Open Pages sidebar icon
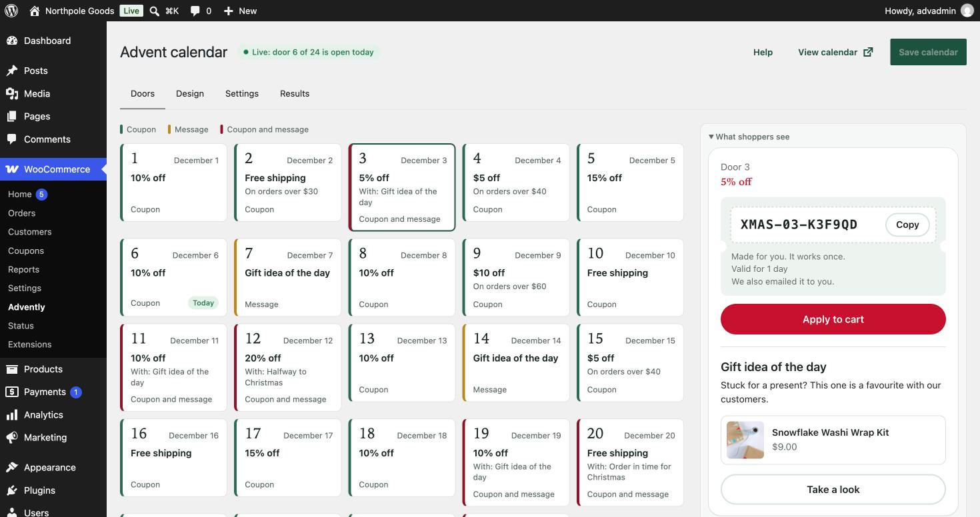The image size is (980, 517). (x=12, y=117)
